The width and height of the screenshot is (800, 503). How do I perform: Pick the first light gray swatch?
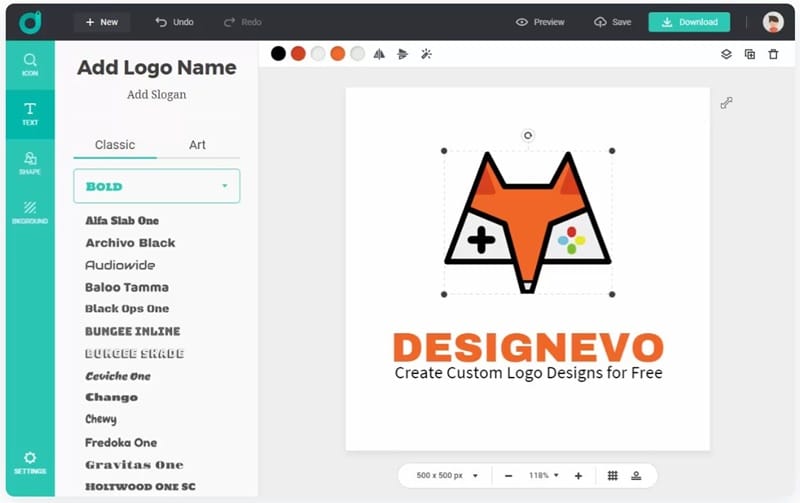[x=318, y=53]
